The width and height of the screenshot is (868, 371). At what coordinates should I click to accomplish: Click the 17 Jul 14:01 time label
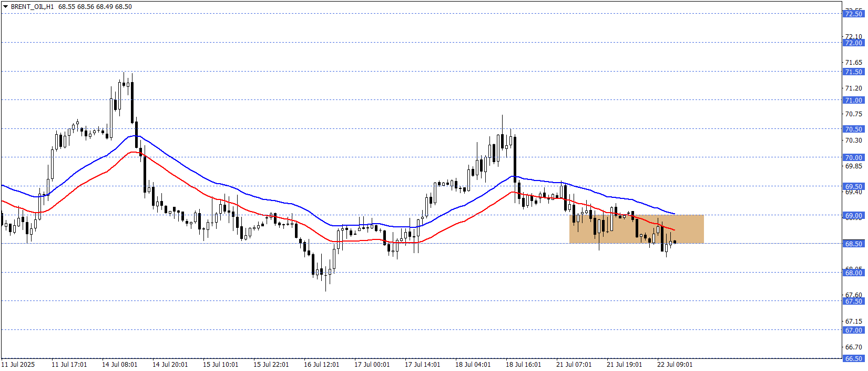click(423, 365)
